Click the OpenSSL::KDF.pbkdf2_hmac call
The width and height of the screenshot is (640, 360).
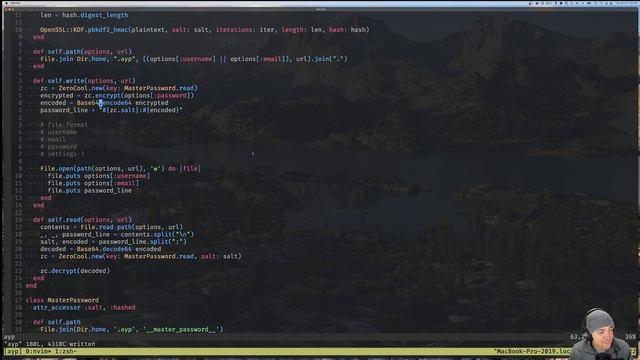(204, 30)
